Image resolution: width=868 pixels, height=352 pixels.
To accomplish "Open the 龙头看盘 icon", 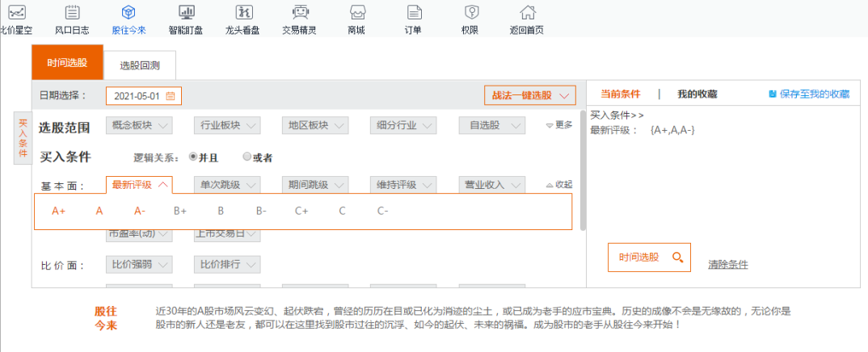I will click(x=243, y=11).
